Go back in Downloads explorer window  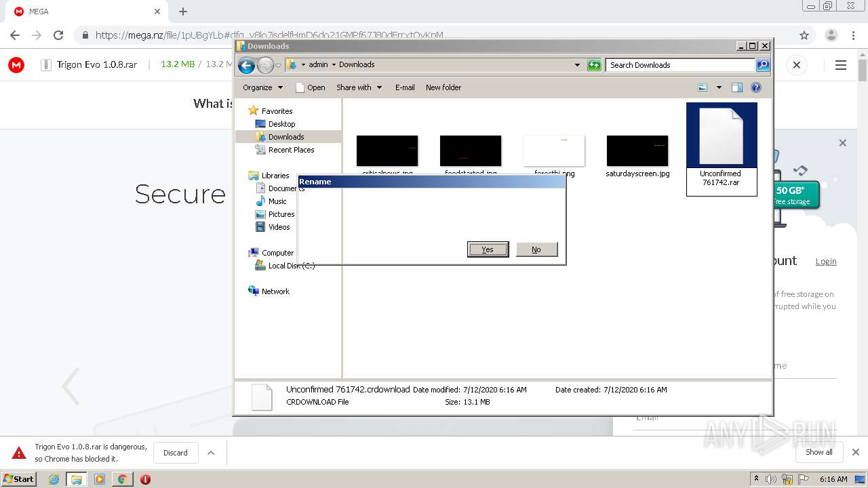click(246, 65)
